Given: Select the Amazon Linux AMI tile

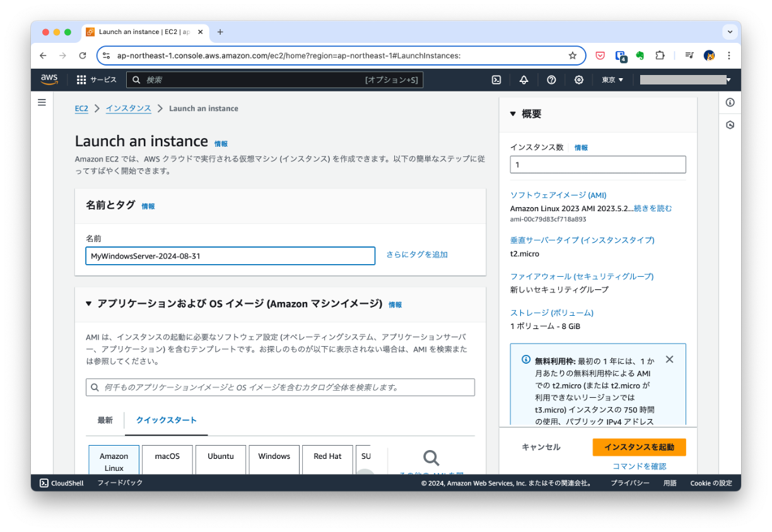Looking at the screenshot, I should point(114,460).
